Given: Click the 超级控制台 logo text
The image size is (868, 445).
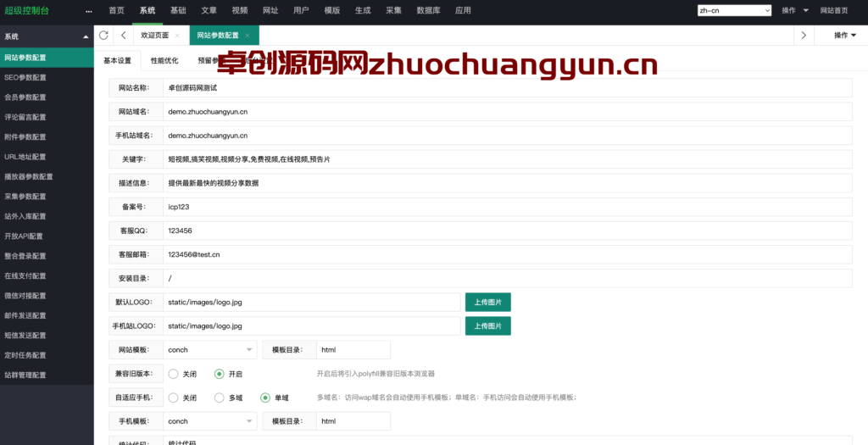Looking at the screenshot, I should [26, 10].
